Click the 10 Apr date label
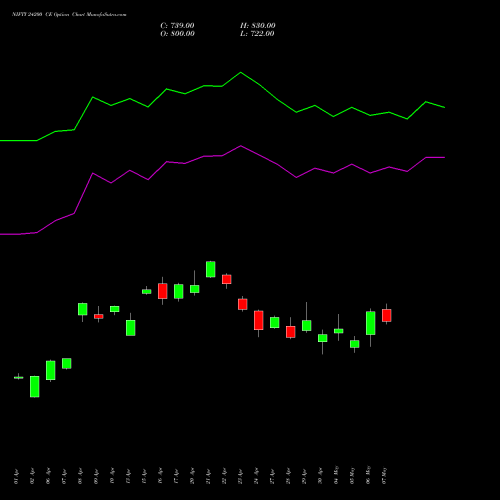Screen dimensions: 500x500 tap(112, 477)
